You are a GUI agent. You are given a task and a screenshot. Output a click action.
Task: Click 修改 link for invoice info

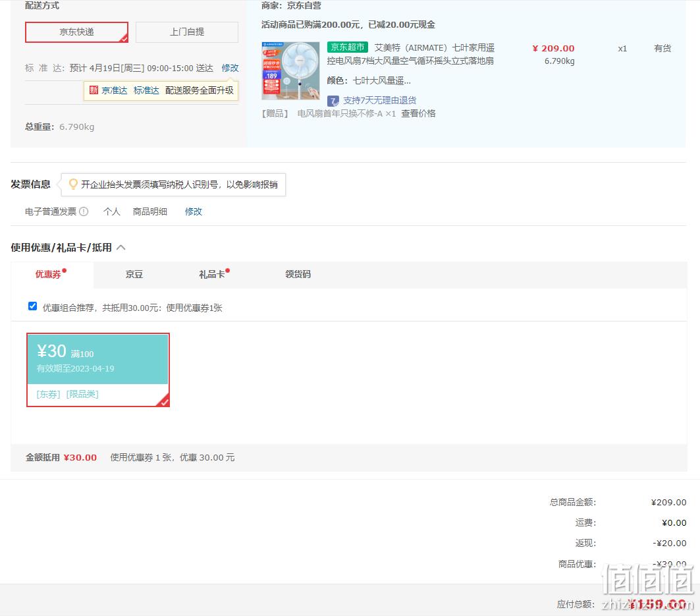[194, 211]
